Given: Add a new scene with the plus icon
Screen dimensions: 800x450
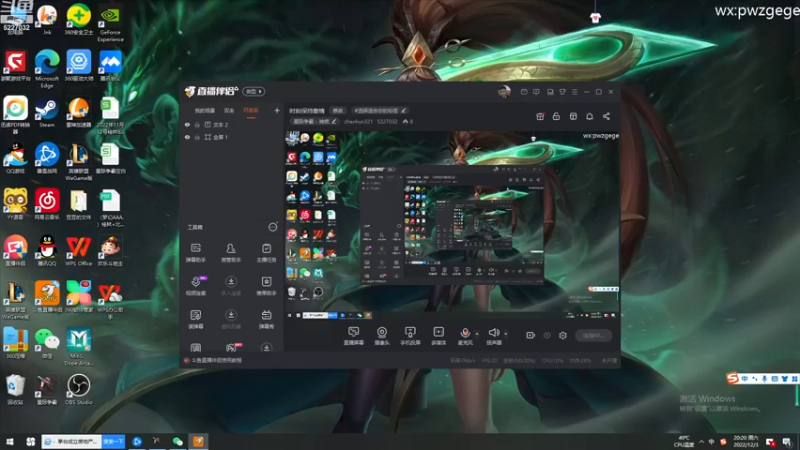Looking at the screenshot, I should pyautogui.click(x=277, y=110).
